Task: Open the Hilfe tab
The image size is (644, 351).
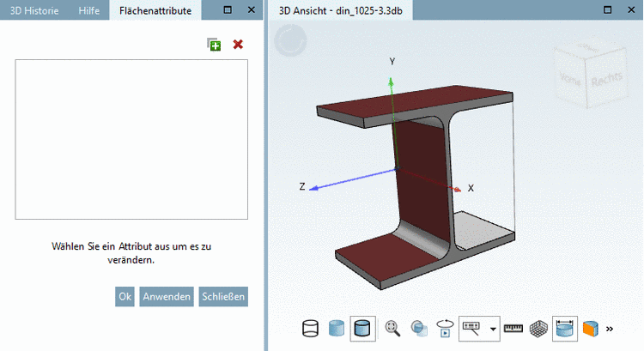Action: tap(89, 10)
